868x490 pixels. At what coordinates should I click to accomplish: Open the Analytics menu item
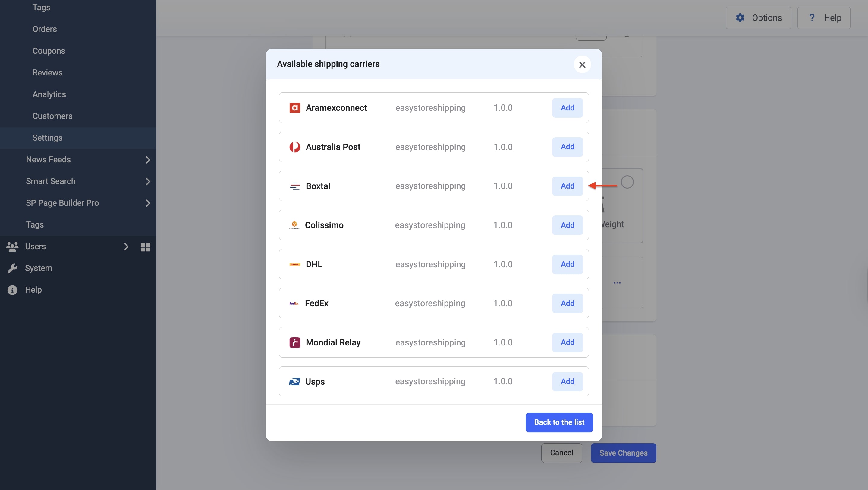coord(49,94)
